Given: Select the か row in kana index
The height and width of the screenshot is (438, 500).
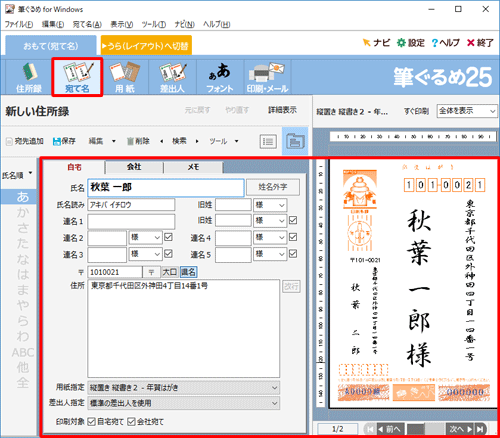Looking at the screenshot, I should [x=23, y=212].
